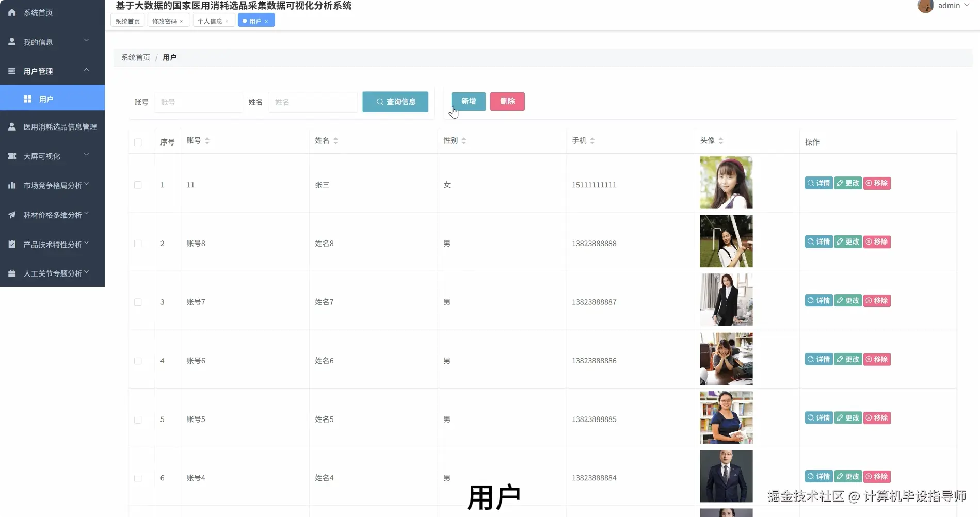Focus the 账号 search input field
The height and width of the screenshot is (517, 980).
tap(199, 102)
